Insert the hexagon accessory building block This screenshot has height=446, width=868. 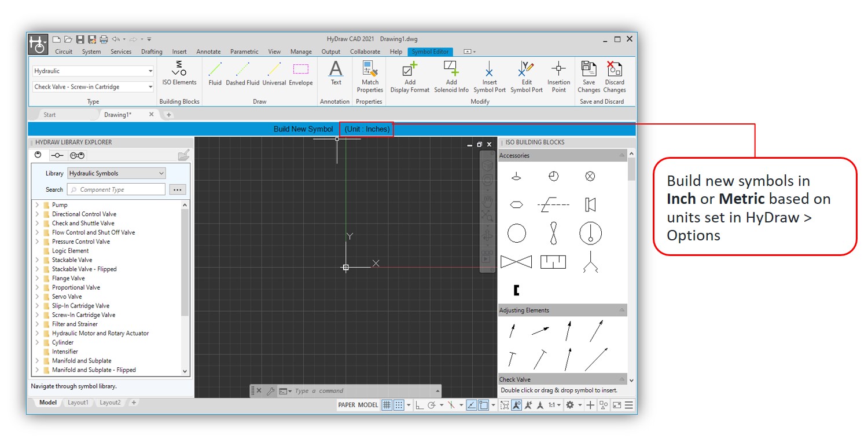(517, 204)
